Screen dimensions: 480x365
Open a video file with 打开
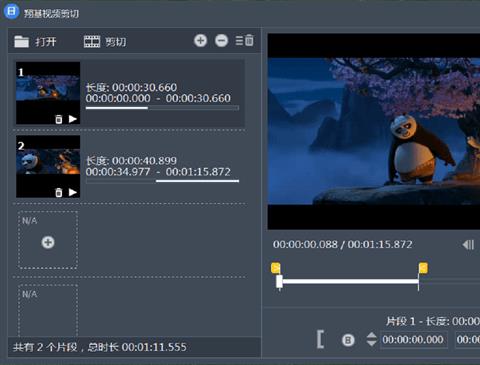35,42
